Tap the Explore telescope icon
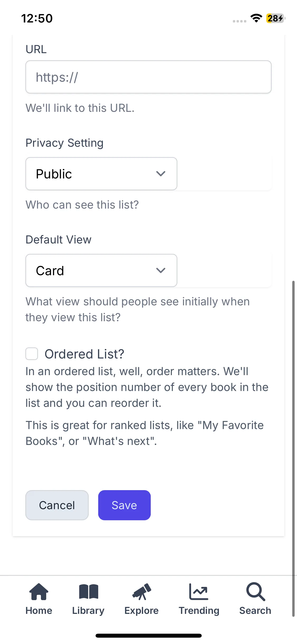The height and width of the screenshot is (644, 297). 142,592
